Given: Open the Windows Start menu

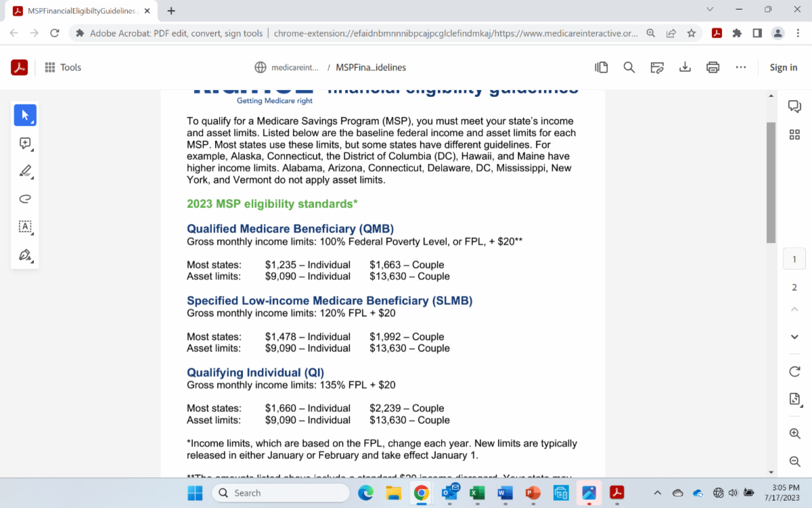Looking at the screenshot, I should click(195, 492).
